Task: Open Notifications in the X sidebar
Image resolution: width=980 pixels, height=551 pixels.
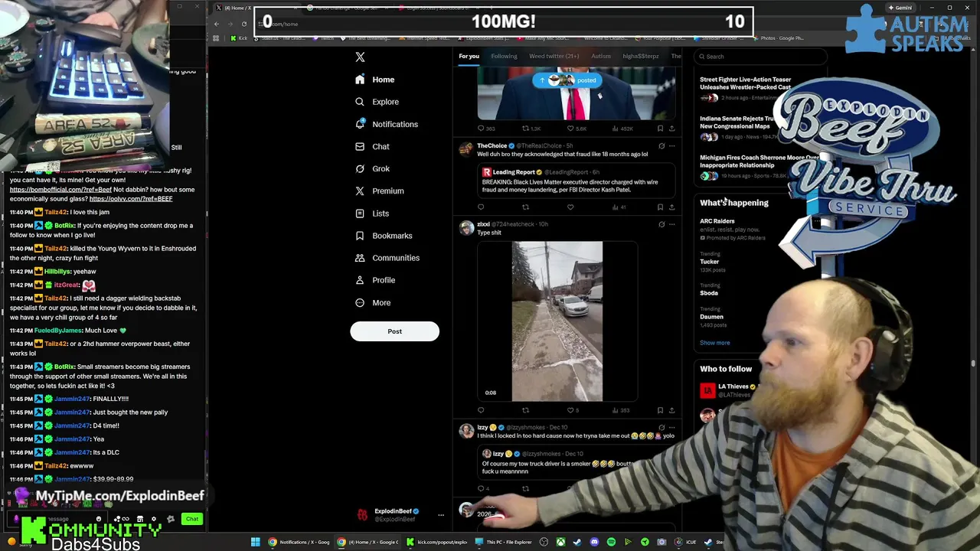Action: (x=387, y=124)
